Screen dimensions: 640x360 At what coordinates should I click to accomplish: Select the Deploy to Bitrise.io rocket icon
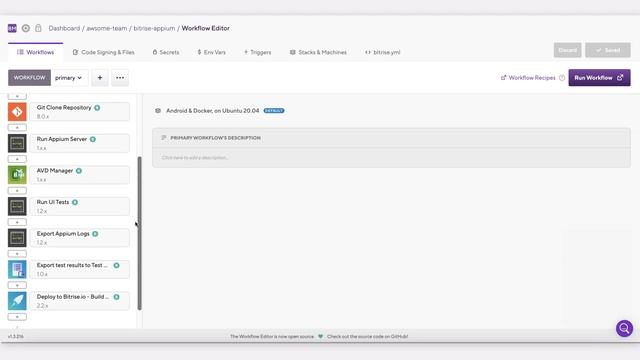point(17,300)
